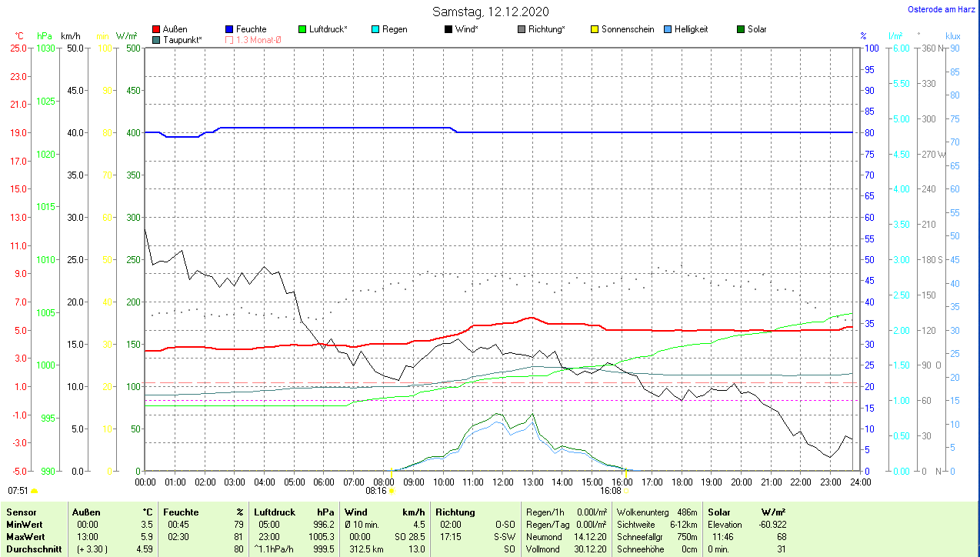
Task: Toggle the 1.3 Monat-Ø outline box
Action: pos(229,40)
